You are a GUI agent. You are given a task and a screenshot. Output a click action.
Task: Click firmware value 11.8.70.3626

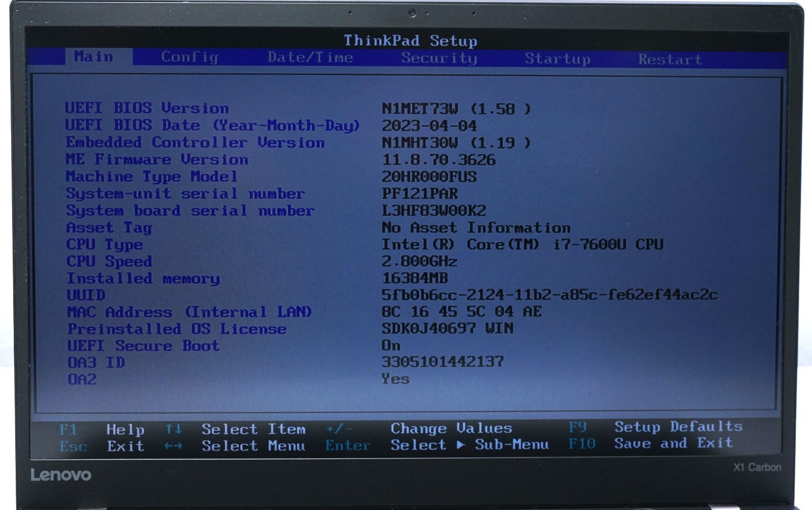tap(438, 160)
